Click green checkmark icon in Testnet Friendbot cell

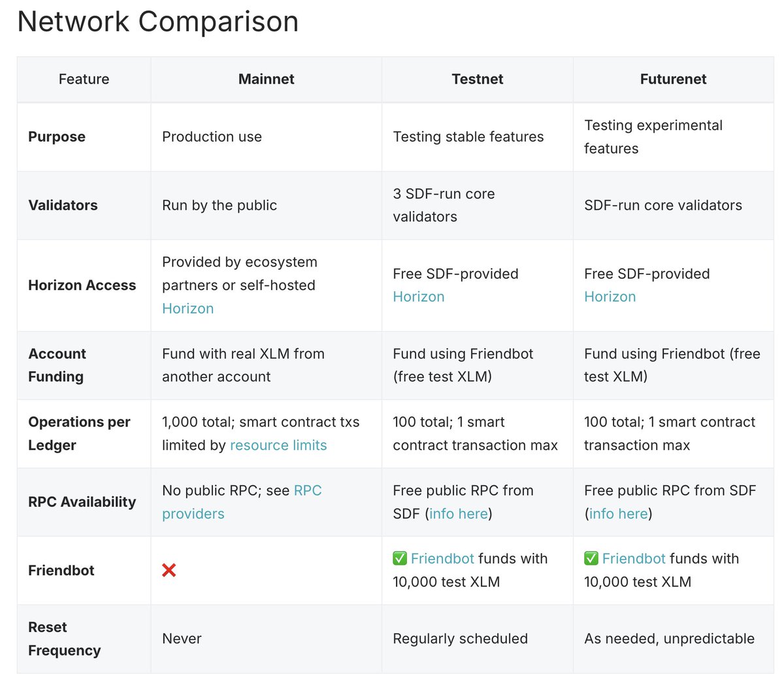[x=400, y=558]
